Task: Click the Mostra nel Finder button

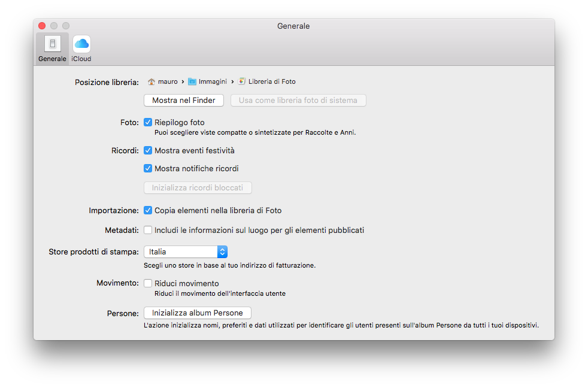Action: tap(184, 101)
